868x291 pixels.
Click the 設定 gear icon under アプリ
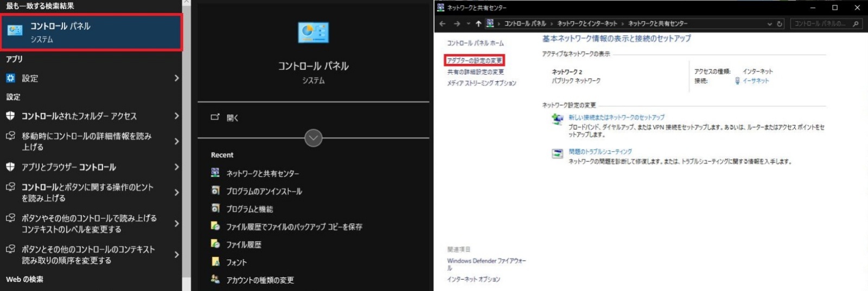click(10, 78)
